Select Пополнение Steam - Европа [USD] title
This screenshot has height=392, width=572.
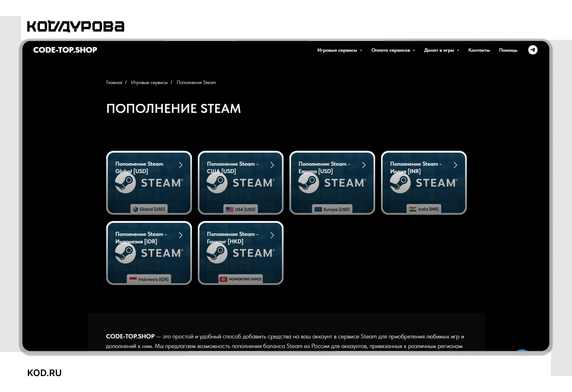(x=324, y=168)
